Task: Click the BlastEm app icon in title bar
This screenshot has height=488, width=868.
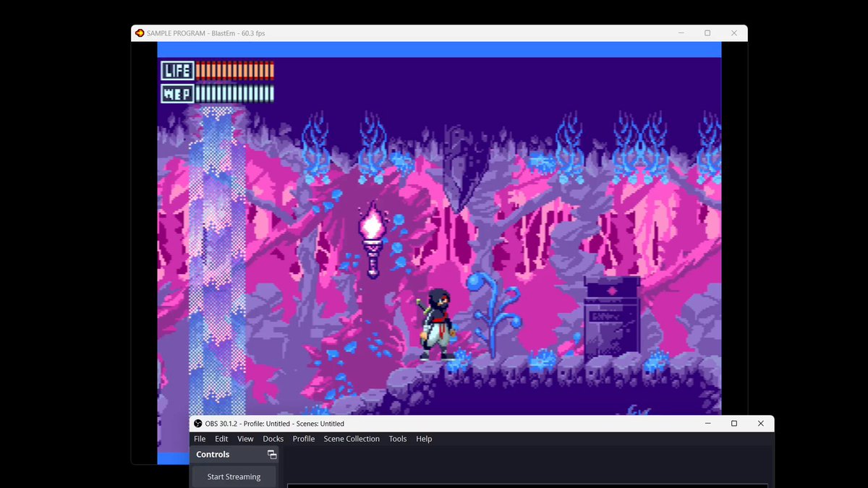Action: (x=140, y=33)
